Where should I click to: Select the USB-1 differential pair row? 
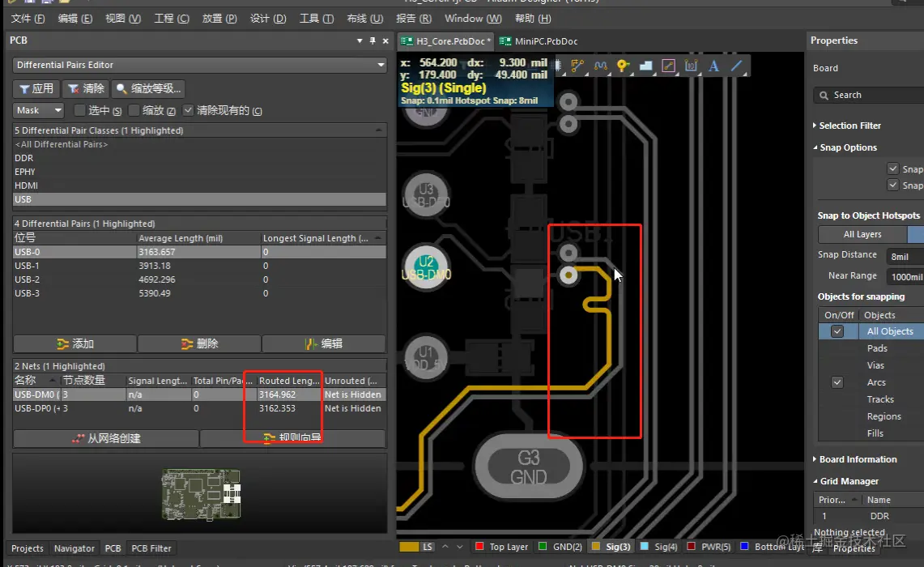[x=199, y=266]
